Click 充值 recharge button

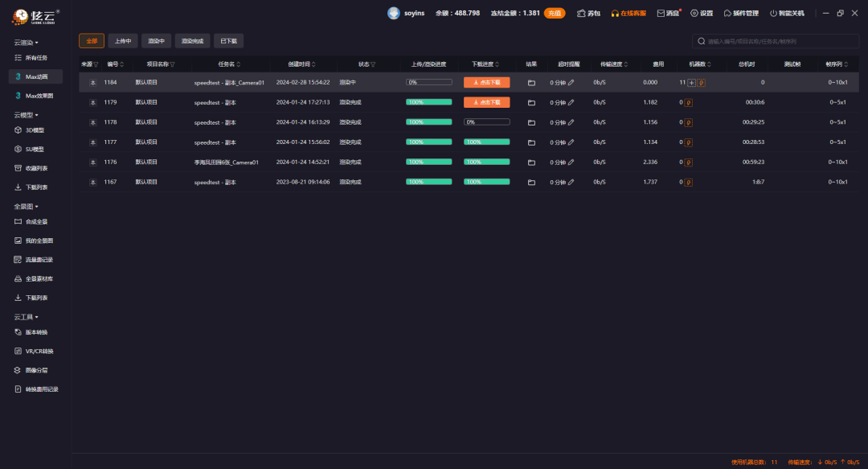(555, 13)
